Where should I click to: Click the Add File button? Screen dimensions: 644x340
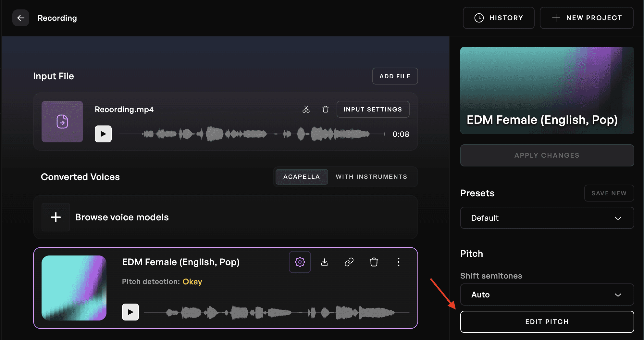[395, 76]
